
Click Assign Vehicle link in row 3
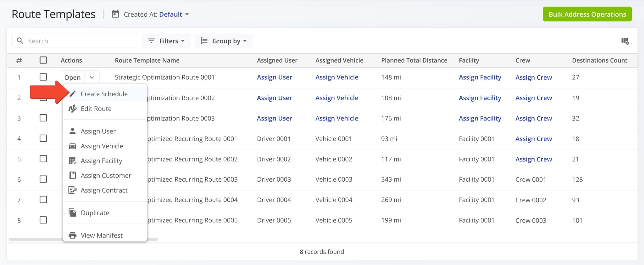point(337,118)
